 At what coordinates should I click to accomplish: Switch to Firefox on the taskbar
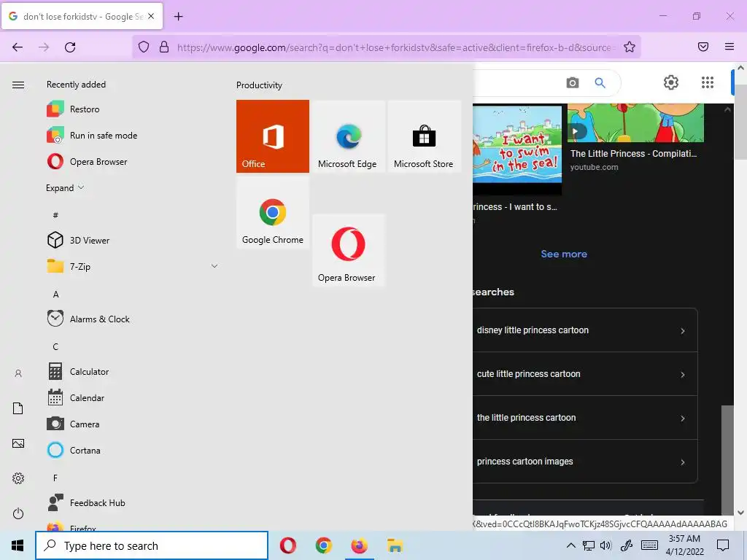359,545
